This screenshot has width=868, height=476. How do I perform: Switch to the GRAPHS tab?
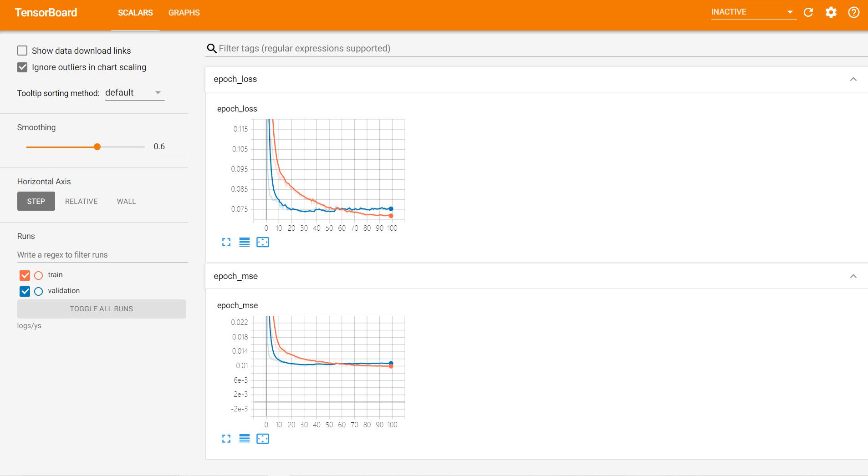184,13
